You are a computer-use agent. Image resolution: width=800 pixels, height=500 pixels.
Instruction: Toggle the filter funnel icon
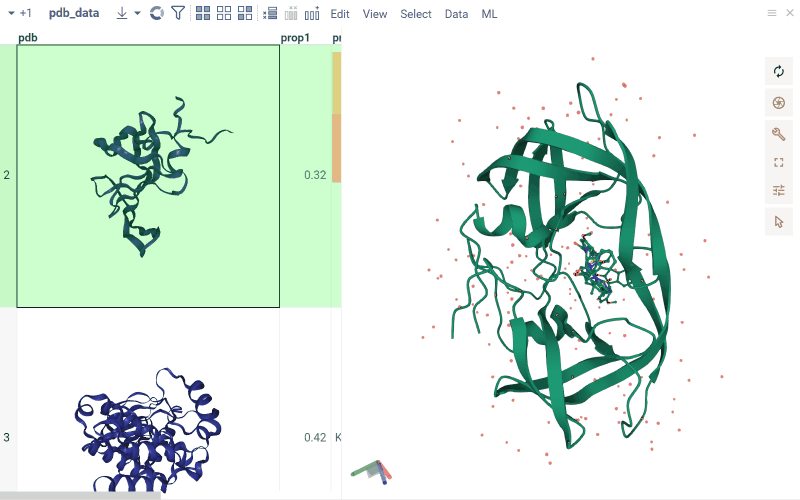178,13
